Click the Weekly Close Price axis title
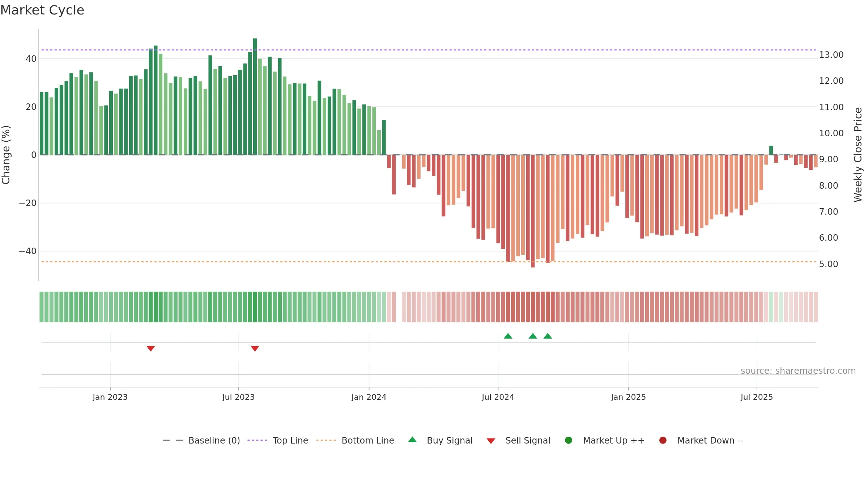Screen dimensions: 868x488 pyautogui.click(x=858, y=155)
